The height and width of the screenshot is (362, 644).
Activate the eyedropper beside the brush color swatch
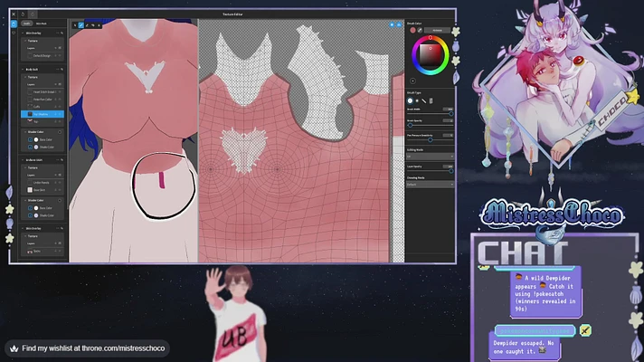(x=420, y=30)
